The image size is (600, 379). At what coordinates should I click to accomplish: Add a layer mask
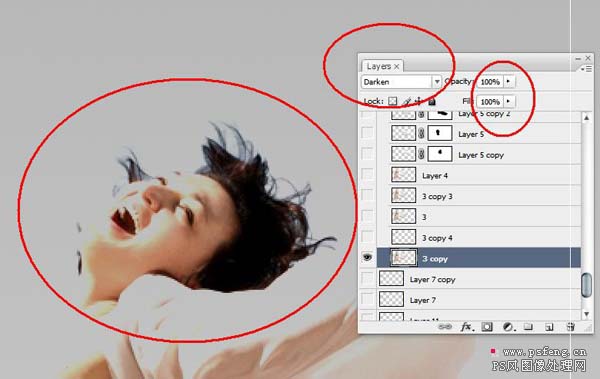(x=487, y=327)
